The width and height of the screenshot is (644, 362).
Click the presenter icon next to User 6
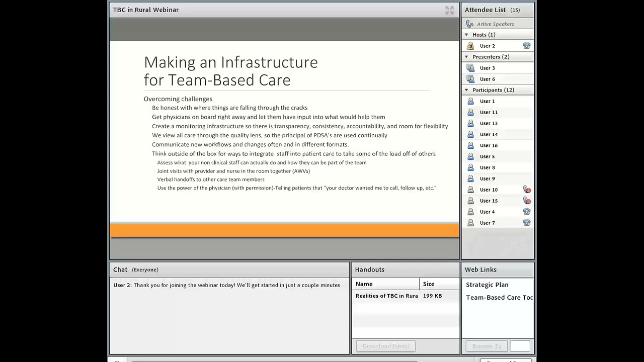click(x=470, y=79)
